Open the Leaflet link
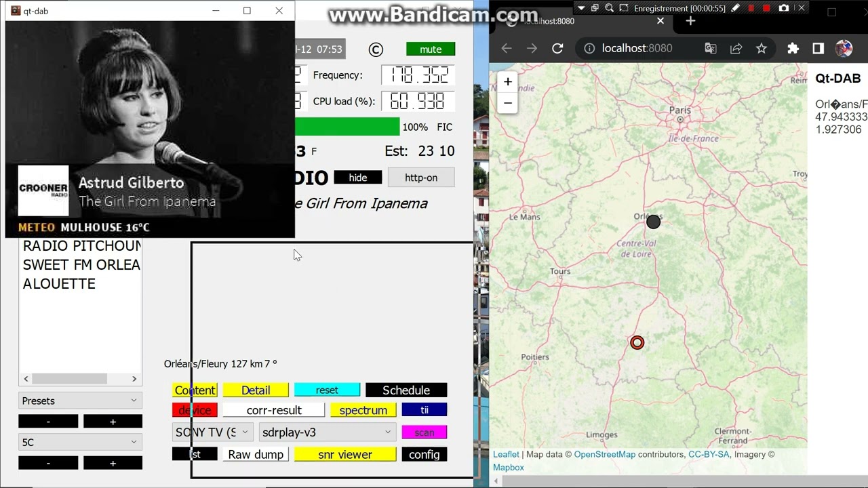Screen dimensions: 868x488 tap(506, 455)
